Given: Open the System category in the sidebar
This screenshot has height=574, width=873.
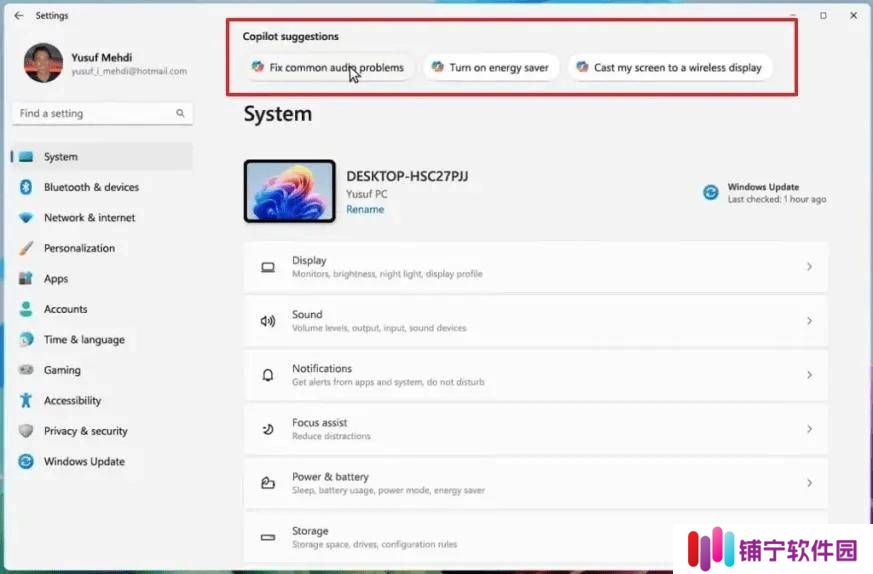Looking at the screenshot, I should tap(102, 157).
